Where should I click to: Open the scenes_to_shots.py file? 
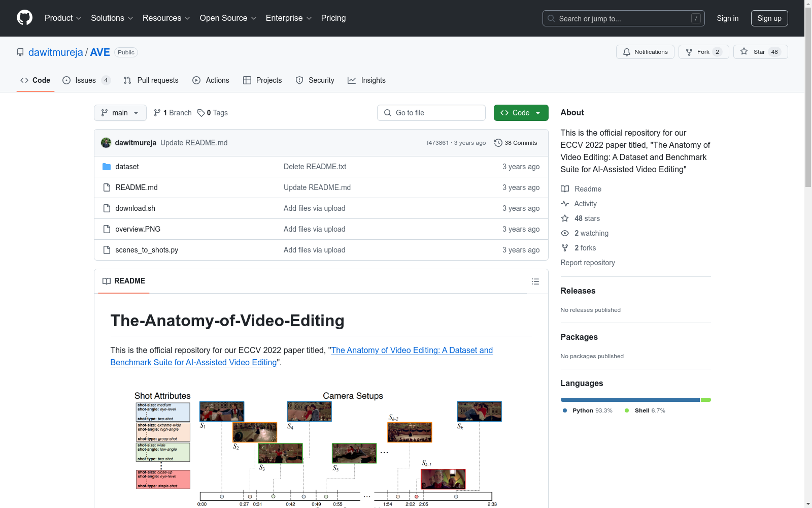point(147,250)
